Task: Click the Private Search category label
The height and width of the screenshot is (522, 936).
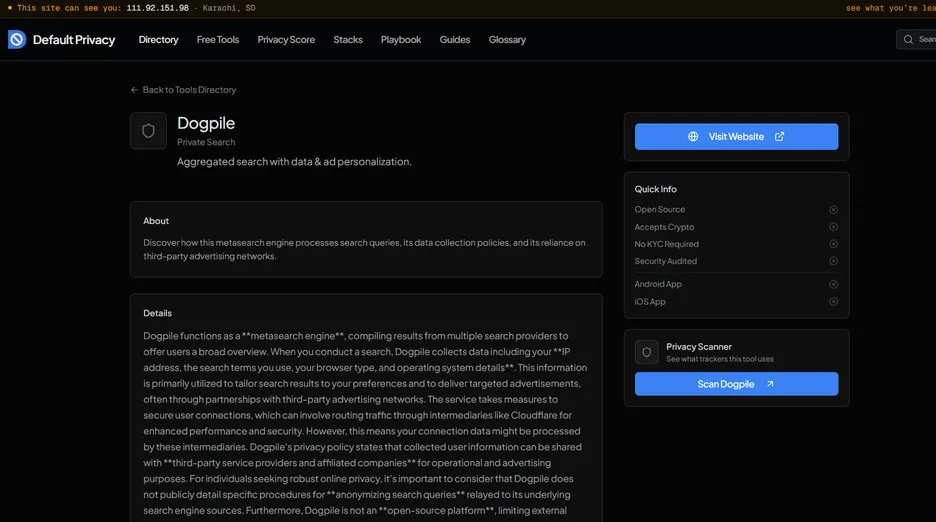Action: coord(206,142)
